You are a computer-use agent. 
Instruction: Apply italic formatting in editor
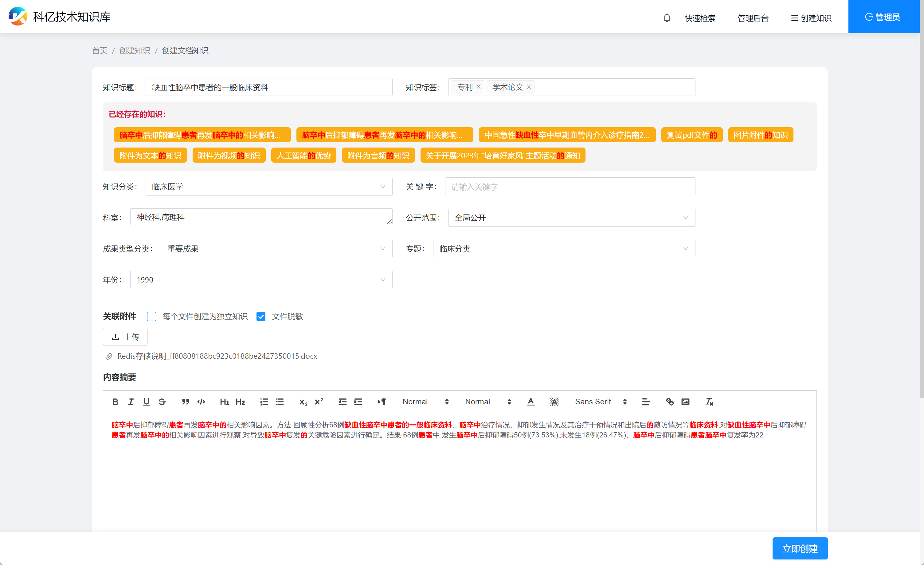point(131,402)
